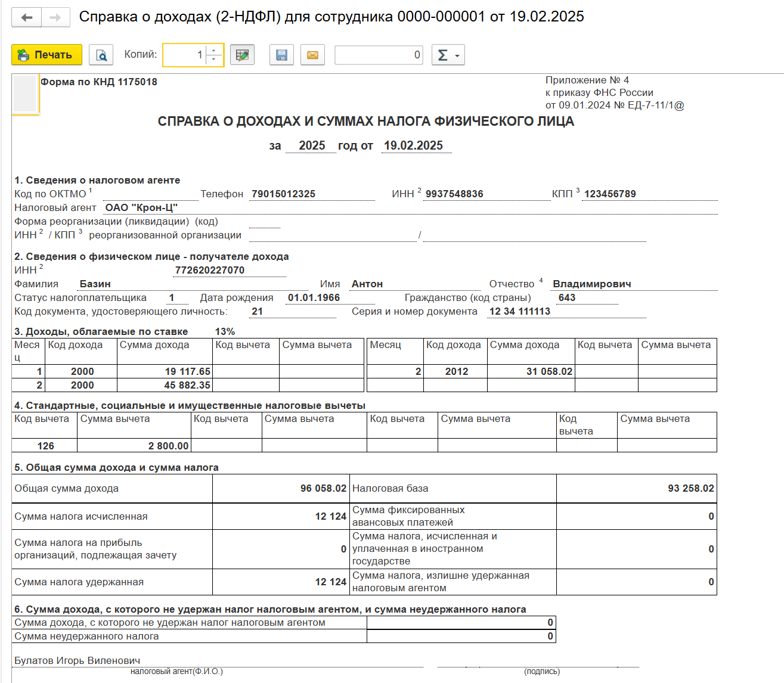
Task: Click heading '5. Общая сумма дохода и сумма налога'
Action: (x=116, y=468)
